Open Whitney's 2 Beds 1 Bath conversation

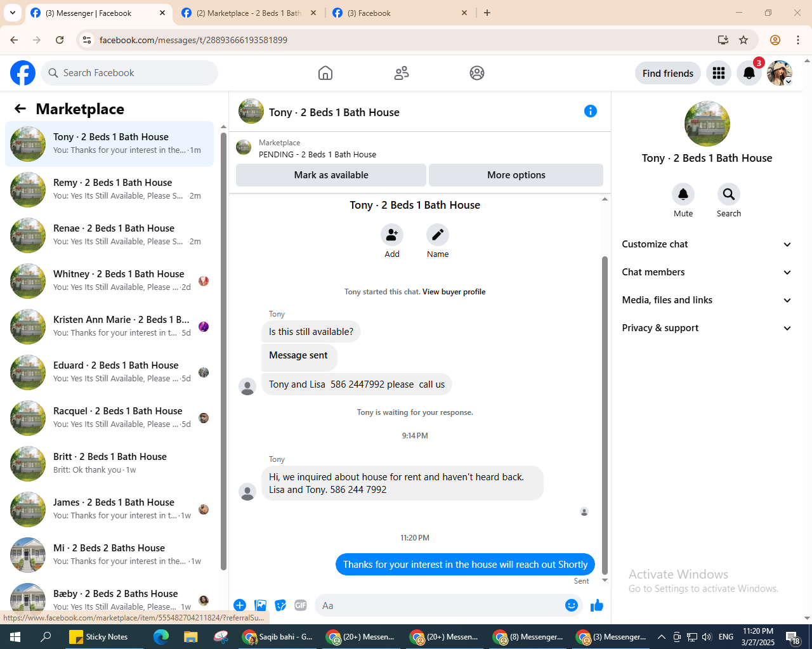tap(109, 280)
